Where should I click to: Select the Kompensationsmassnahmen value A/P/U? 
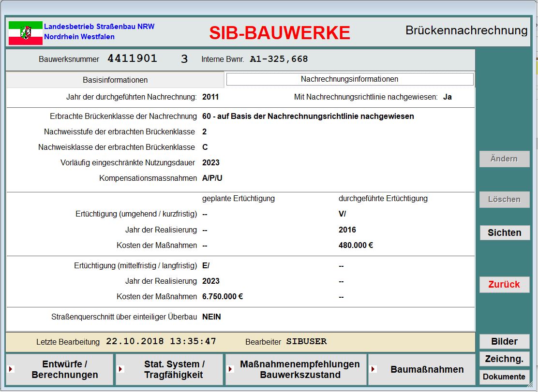(x=212, y=178)
